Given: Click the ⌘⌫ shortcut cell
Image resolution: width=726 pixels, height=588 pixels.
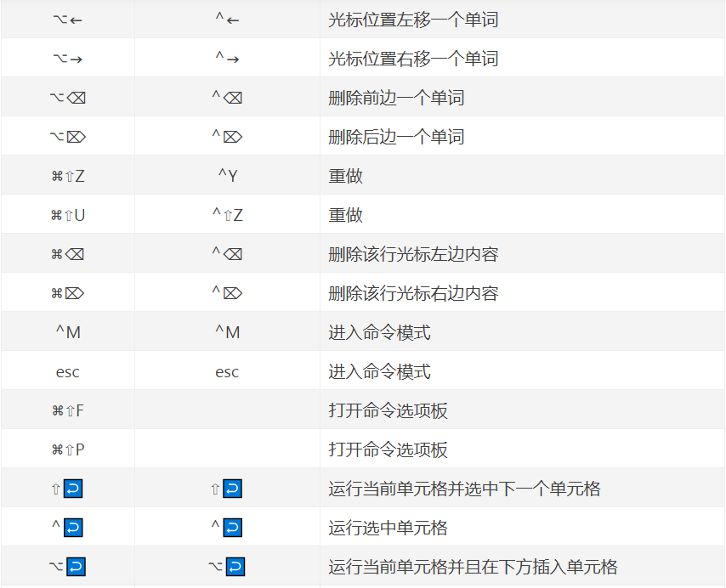Looking at the screenshot, I should click(x=68, y=254).
